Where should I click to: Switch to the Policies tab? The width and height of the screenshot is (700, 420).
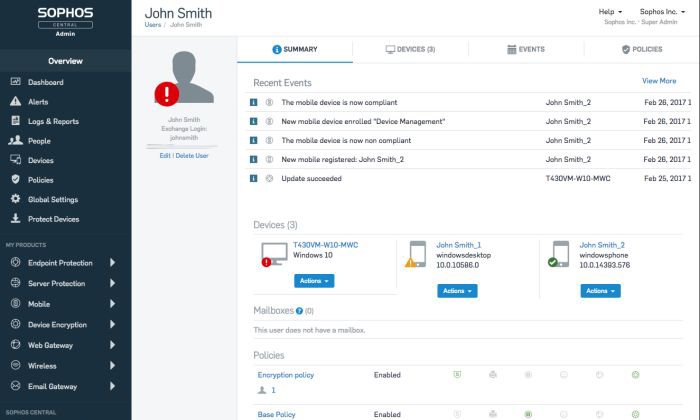[642, 49]
